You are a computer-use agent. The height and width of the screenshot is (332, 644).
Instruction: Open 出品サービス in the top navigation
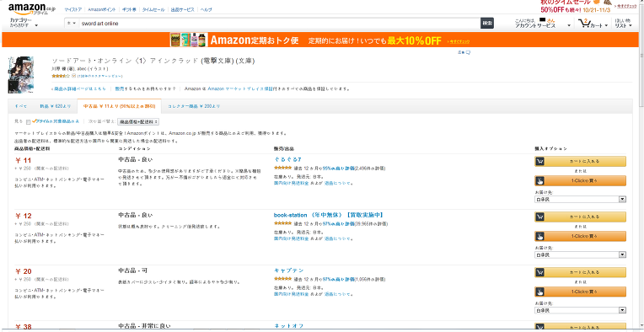tap(182, 9)
